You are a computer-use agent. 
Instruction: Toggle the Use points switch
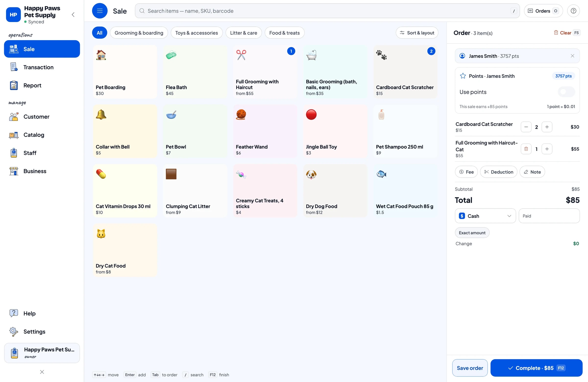[566, 92]
